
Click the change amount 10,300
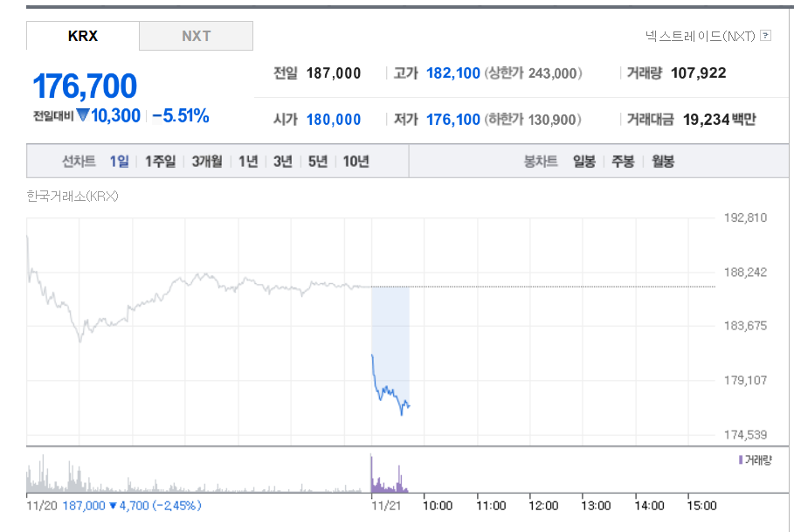pyautogui.click(x=115, y=116)
